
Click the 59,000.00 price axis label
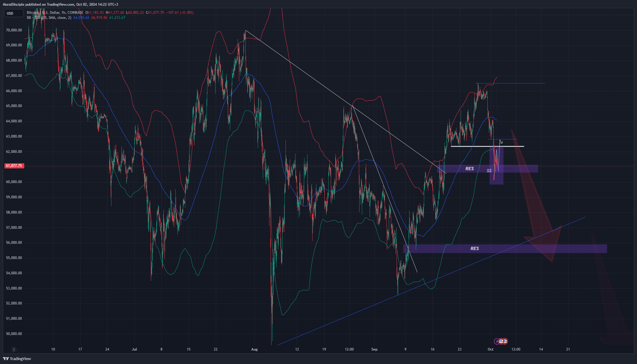tap(14, 197)
